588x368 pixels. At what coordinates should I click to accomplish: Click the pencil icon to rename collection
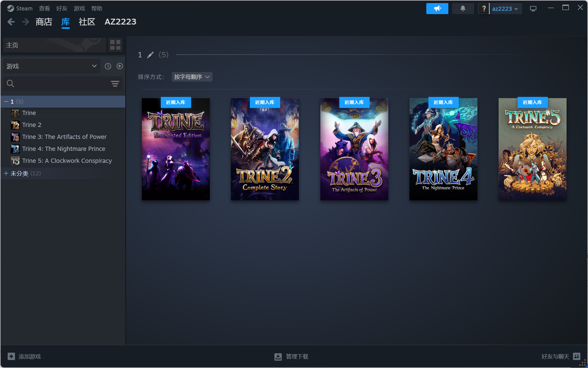(150, 55)
